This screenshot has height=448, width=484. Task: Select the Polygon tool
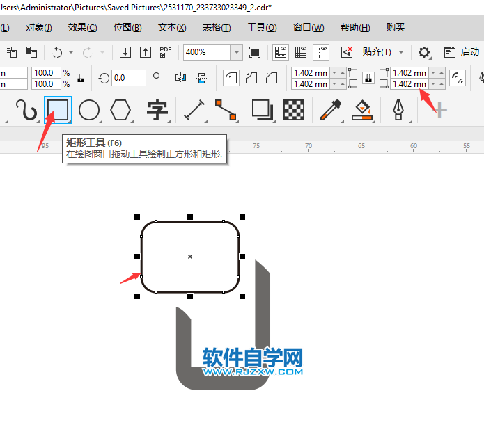click(x=120, y=110)
